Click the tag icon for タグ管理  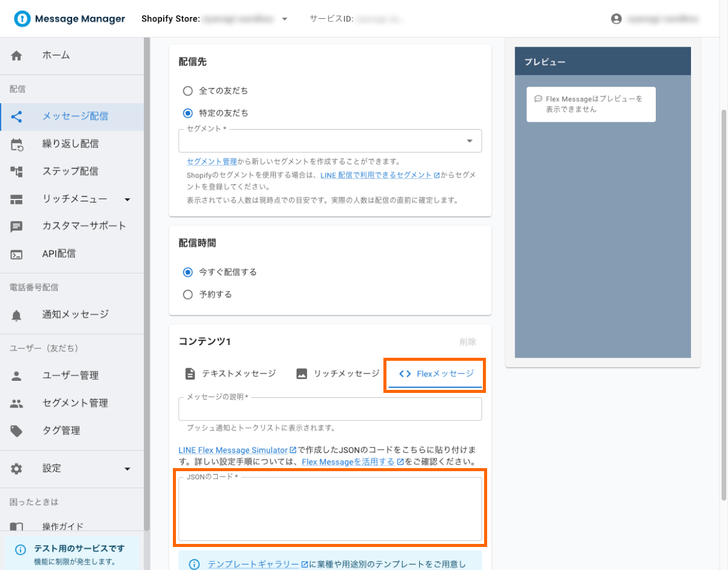[x=16, y=431]
